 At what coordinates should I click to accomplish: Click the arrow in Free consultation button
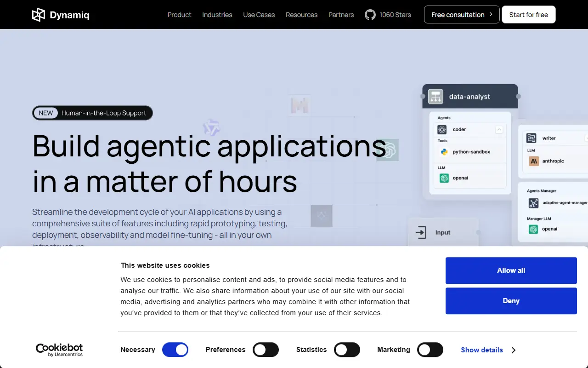(491, 15)
